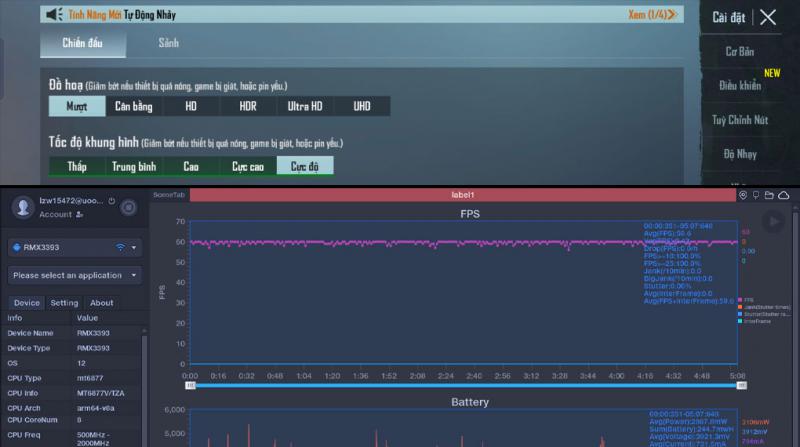Open the Setting tab in PerfDog
This screenshot has height=447, width=800.
pyautogui.click(x=64, y=303)
